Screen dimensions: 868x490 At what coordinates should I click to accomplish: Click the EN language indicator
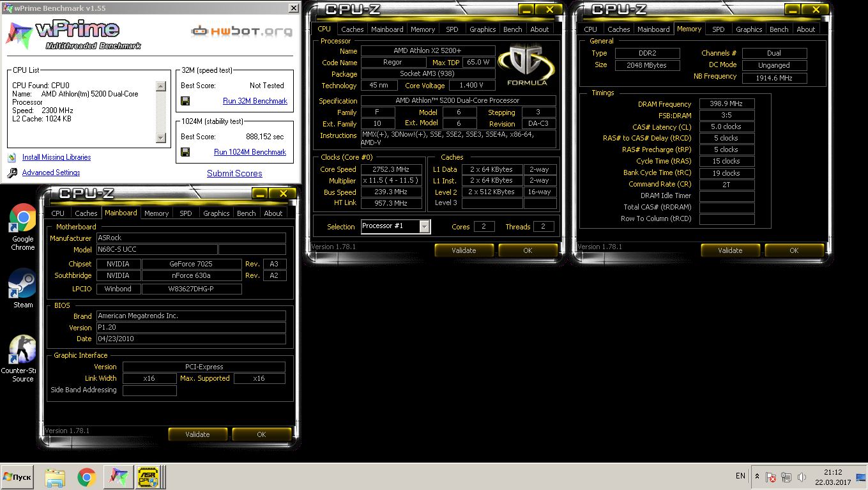coord(740,476)
